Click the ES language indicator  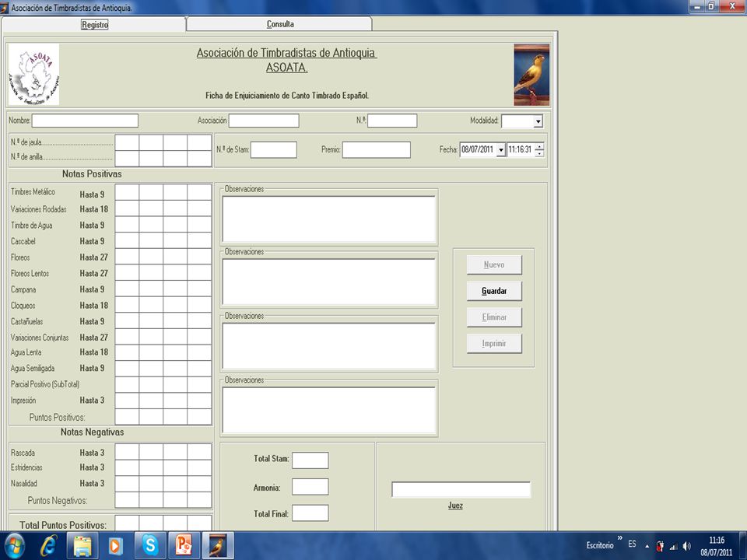pos(632,544)
